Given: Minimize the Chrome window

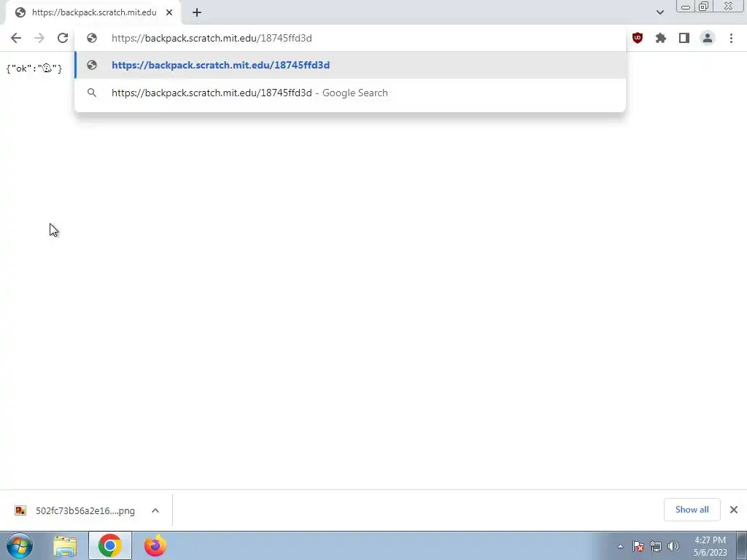Looking at the screenshot, I should [686, 7].
